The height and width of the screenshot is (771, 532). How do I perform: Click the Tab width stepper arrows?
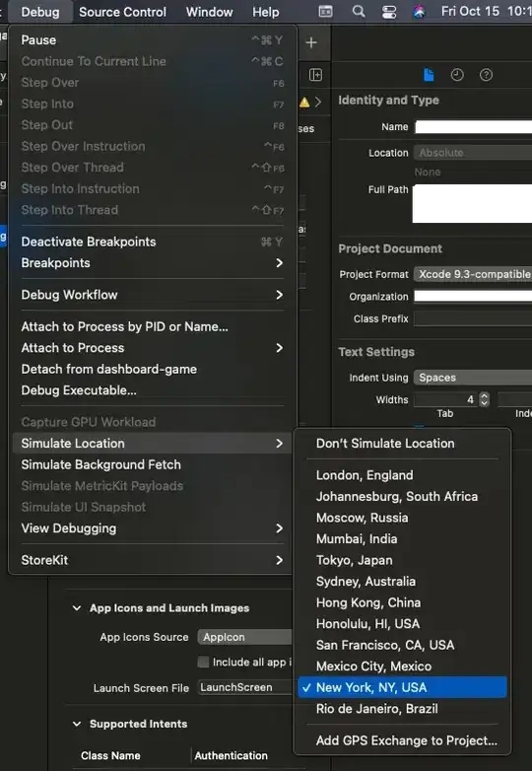(x=485, y=399)
